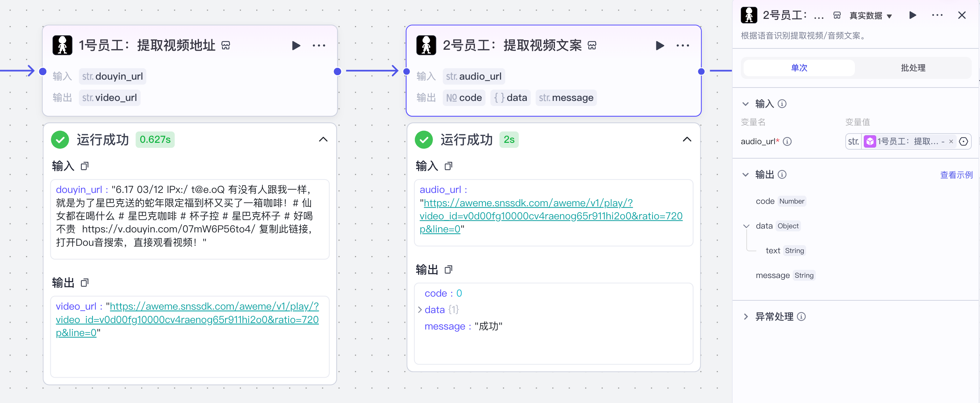Viewport: 980px width, 403px height.
Task: Open more options menu on 2号员工 node
Action: pos(682,46)
